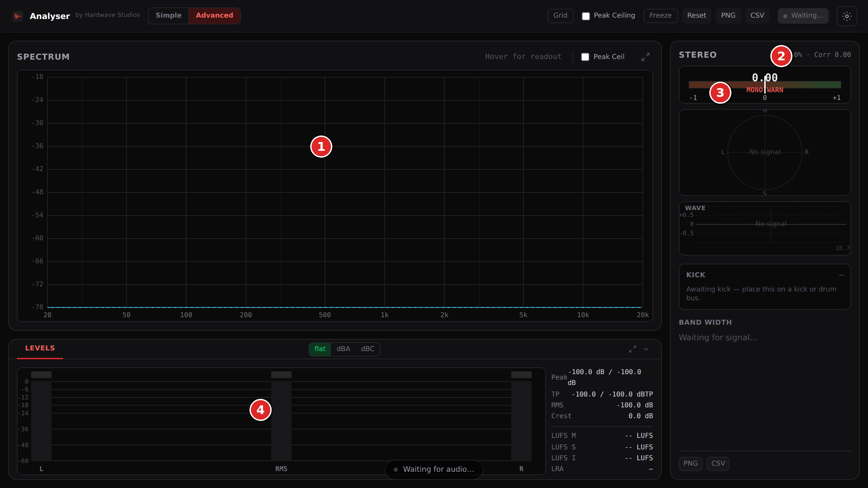Click the PNG button in Stereo panel
The width and height of the screenshot is (868, 488).
click(691, 464)
